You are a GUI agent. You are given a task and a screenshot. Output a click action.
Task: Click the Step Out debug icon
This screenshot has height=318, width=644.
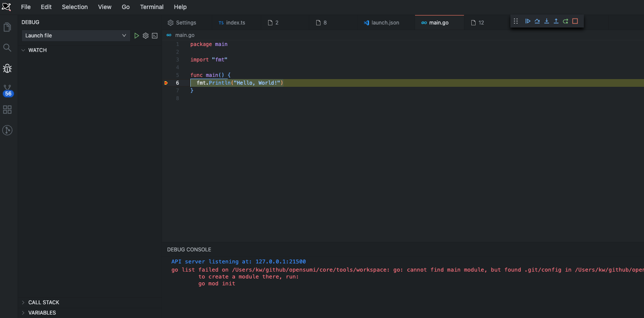[555, 21]
